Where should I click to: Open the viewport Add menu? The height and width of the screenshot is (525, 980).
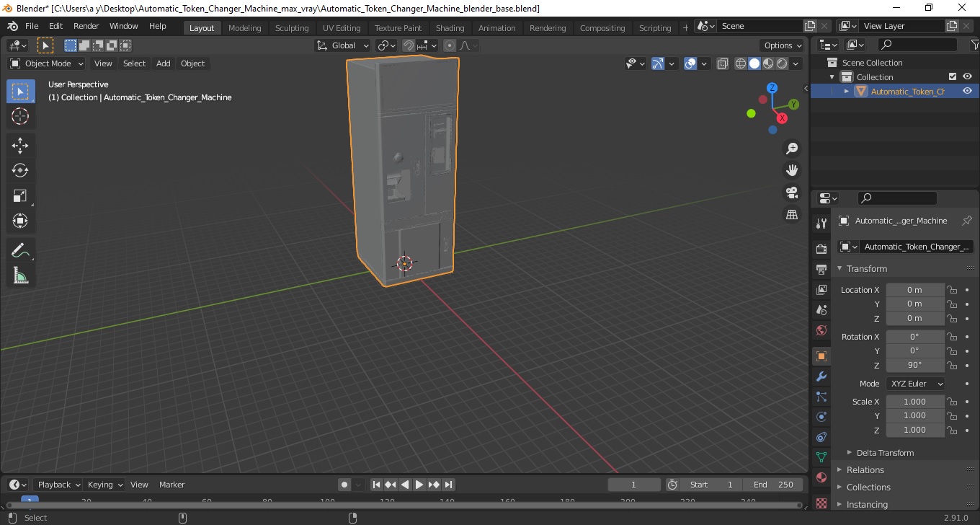164,63
